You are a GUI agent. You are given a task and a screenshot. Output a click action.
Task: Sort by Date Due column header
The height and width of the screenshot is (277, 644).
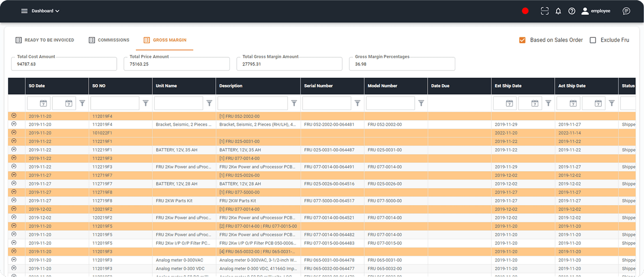pyautogui.click(x=459, y=86)
